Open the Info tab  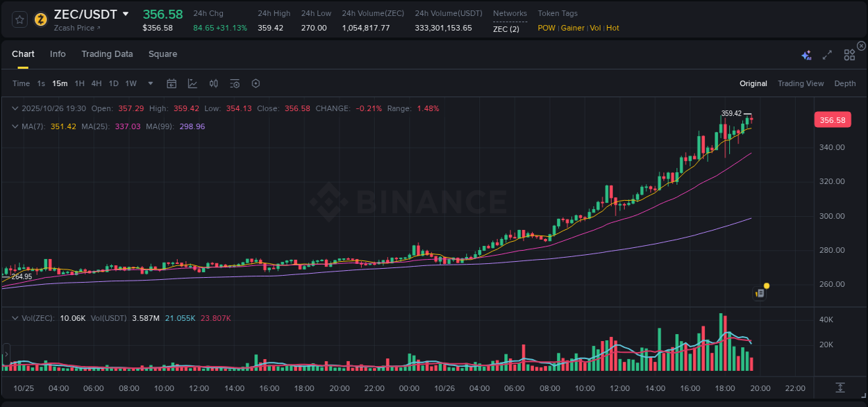[58, 53]
